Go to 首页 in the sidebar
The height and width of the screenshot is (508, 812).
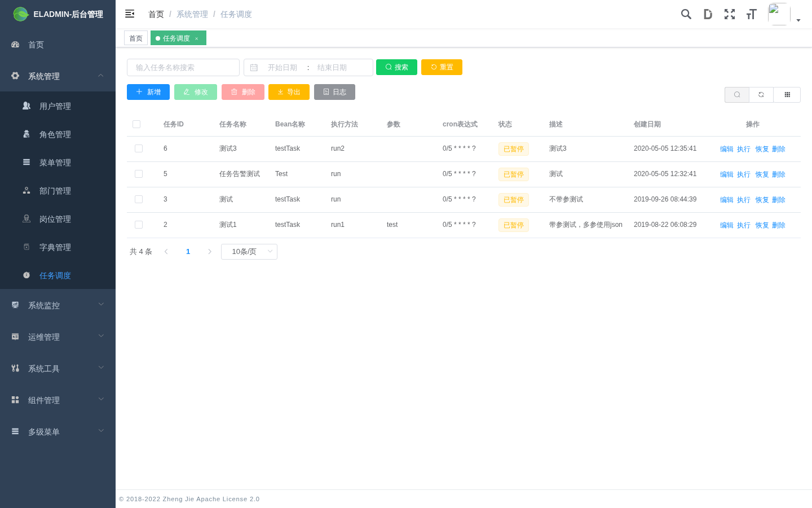[x=58, y=45]
